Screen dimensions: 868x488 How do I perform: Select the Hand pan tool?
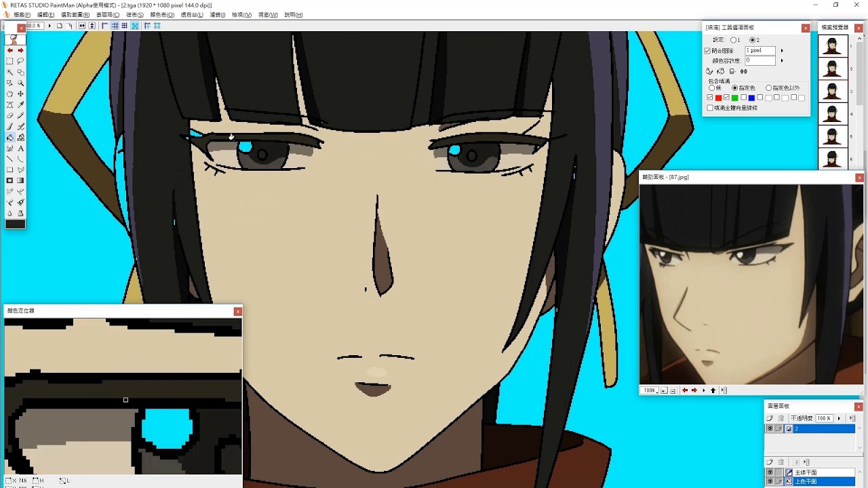click(9, 94)
